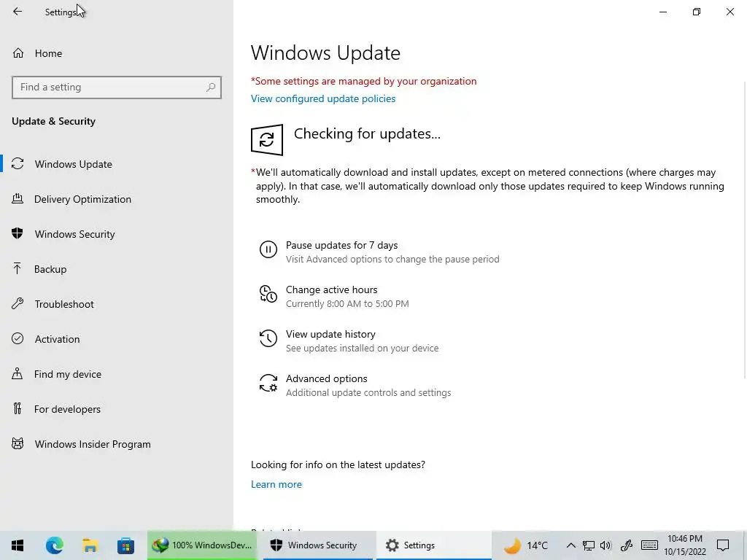The height and width of the screenshot is (560, 747).
Task: Click the Checking for updates refresh icon
Action: (x=267, y=140)
